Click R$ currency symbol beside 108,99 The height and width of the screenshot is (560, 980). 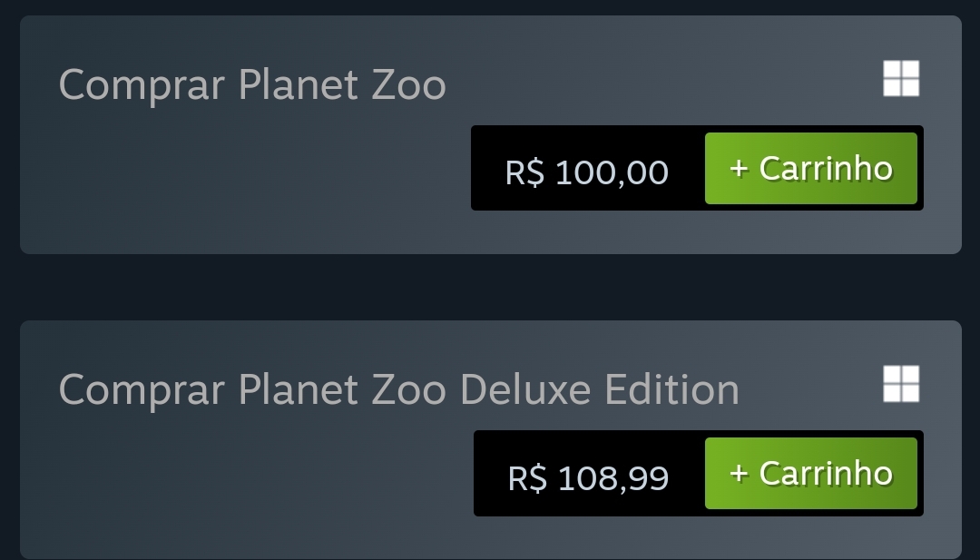[527, 477]
